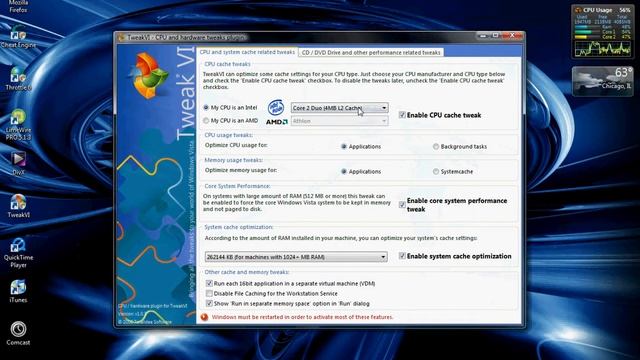Optimize memory usage for Applications
The height and width of the screenshot is (360, 640).
coord(344,172)
